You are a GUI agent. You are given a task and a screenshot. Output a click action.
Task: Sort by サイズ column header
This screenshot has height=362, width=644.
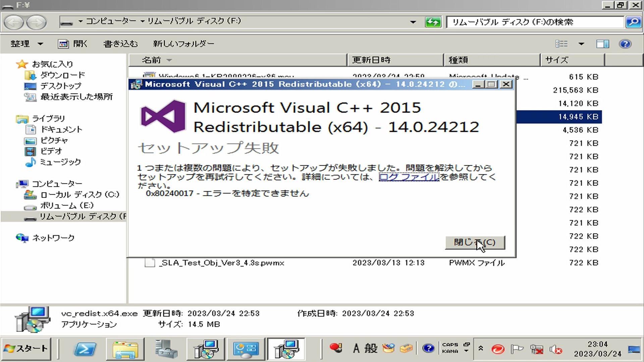(572, 60)
